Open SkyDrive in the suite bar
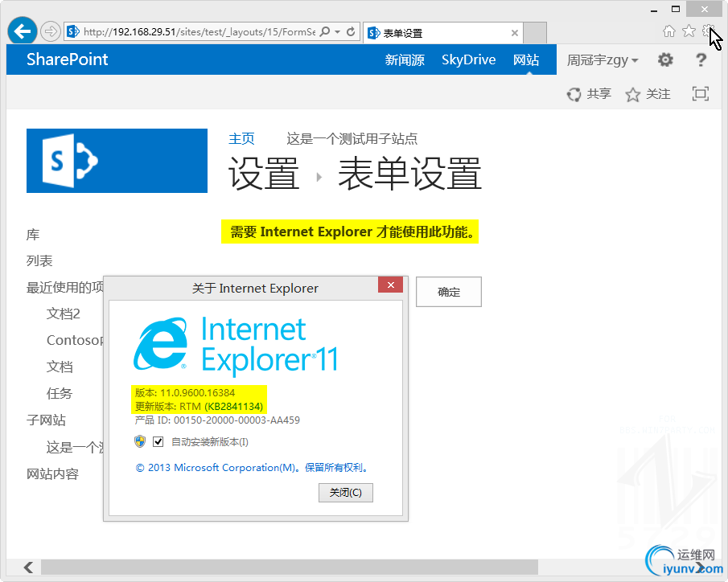This screenshot has width=728, height=582. coord(468,59)
